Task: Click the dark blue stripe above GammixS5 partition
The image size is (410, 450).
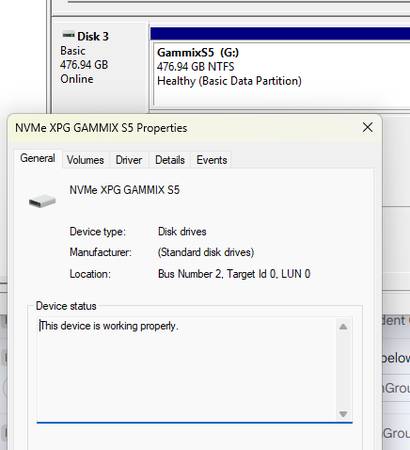Action: (280, 34)
